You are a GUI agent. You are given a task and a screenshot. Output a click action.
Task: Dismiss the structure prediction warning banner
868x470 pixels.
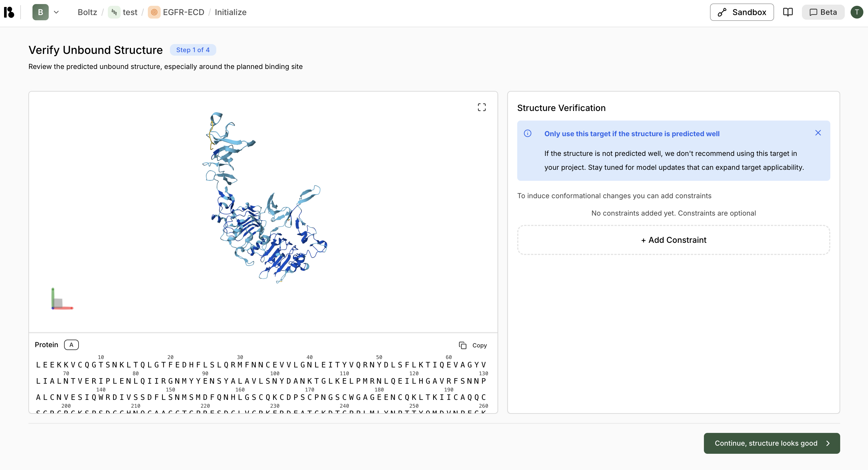[818, 133]
